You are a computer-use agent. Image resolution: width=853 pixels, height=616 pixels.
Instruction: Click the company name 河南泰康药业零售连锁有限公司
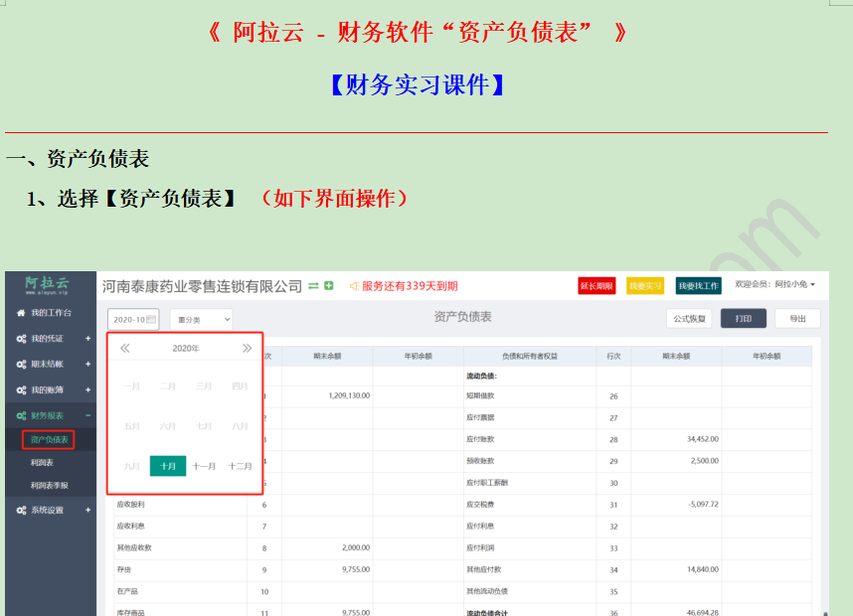pyautogui.click(x=202, y=286)
